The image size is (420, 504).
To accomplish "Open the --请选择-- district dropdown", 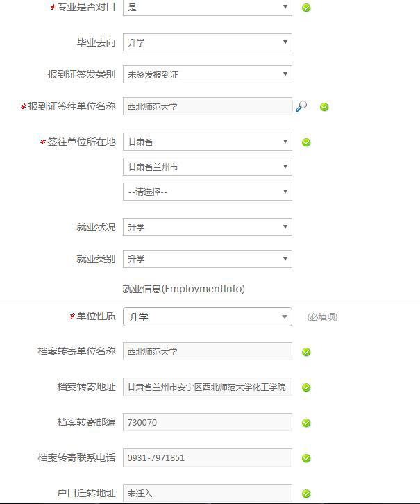I will point(208,192).
